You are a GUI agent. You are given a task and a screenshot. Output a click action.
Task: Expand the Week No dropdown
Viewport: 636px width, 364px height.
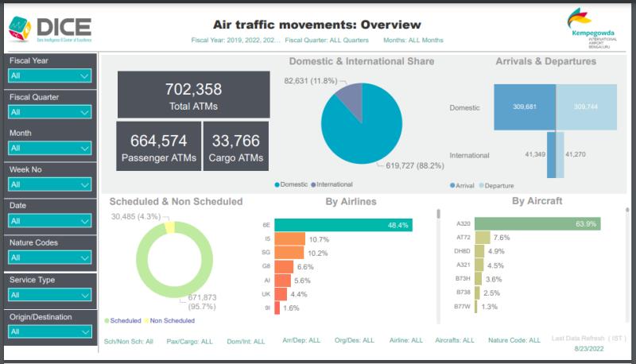(x=49, y=184)
